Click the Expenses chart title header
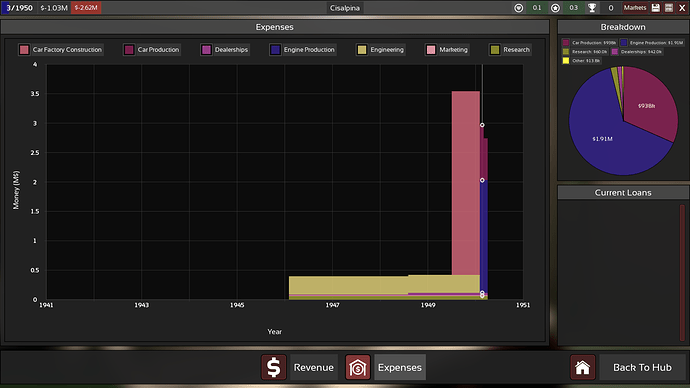The height and width of the screenshot is (388, 690). pos(275,27)
